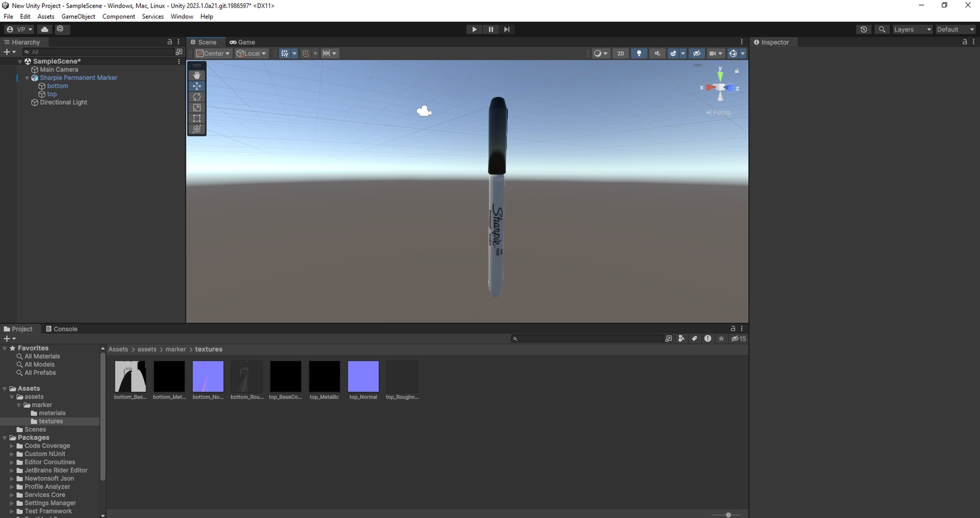980x518 pixels.
Task: Open the draw mode shading dropdown
Action: click(601, 53)
